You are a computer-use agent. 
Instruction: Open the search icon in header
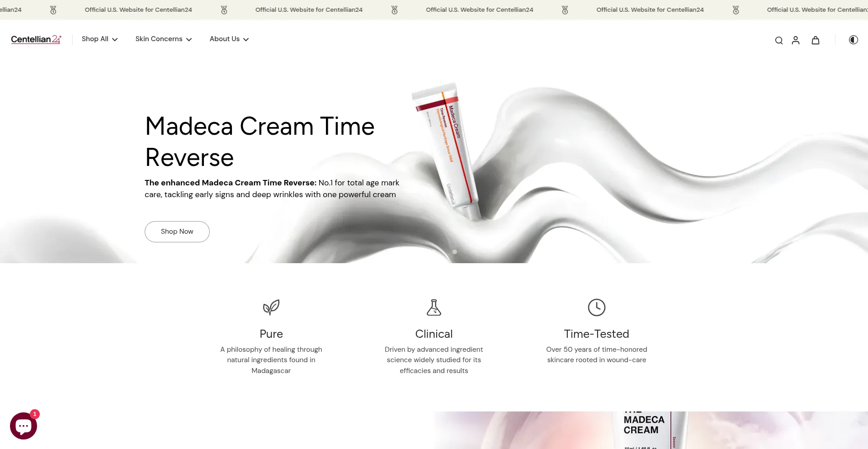click(x=778, y=40)
